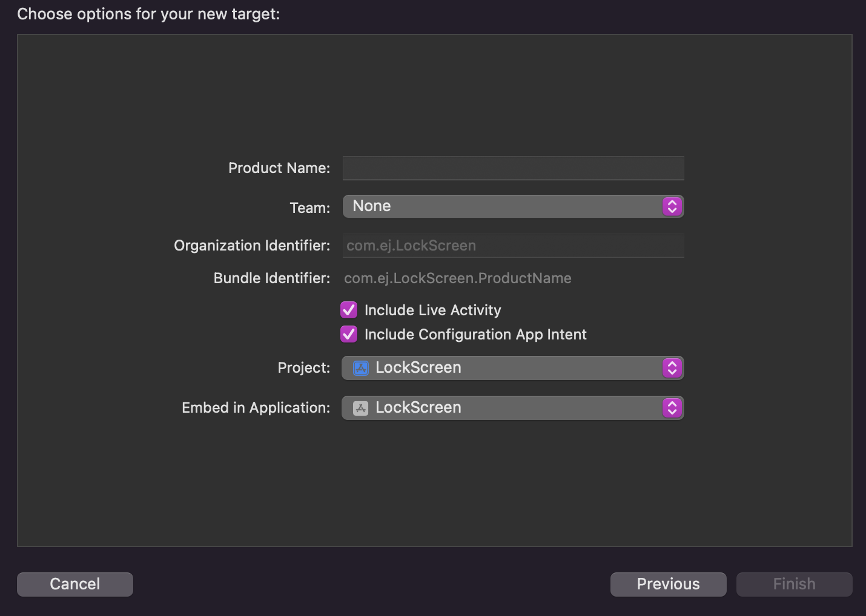Go back with the Previous button
The width and height of the screenshot is (866, 616).
pyautogui.click(x=668, y=584)
